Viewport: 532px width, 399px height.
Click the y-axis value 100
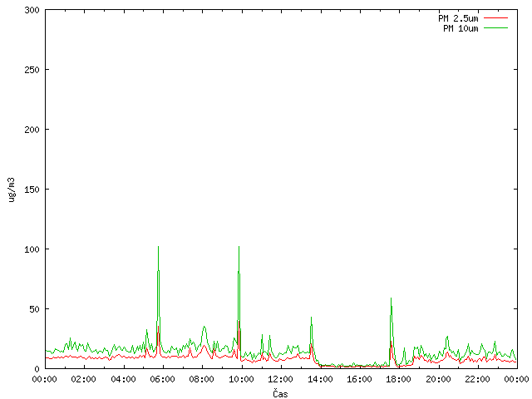click(32, 249)
